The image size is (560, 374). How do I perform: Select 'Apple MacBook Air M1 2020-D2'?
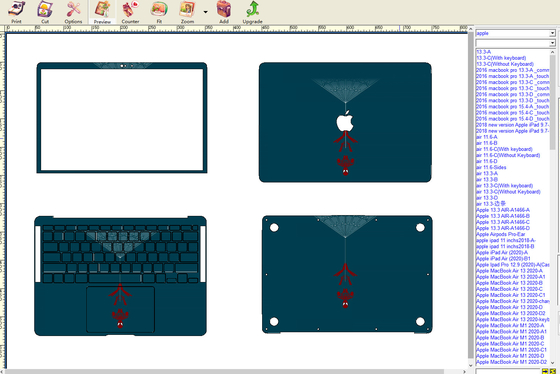[511, 361]
